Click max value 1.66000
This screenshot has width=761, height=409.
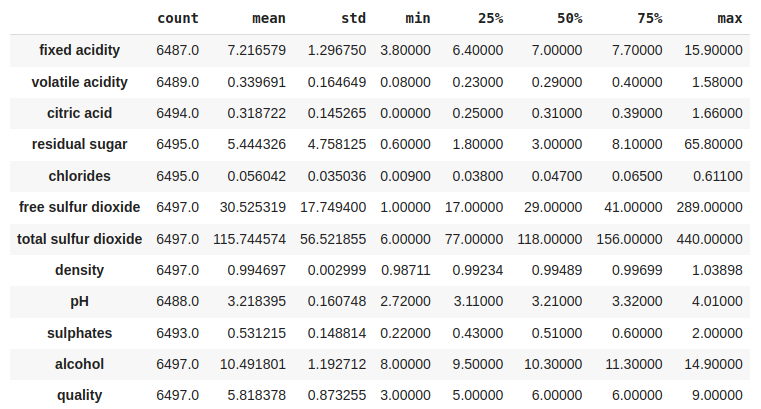(x=717, y=113)
